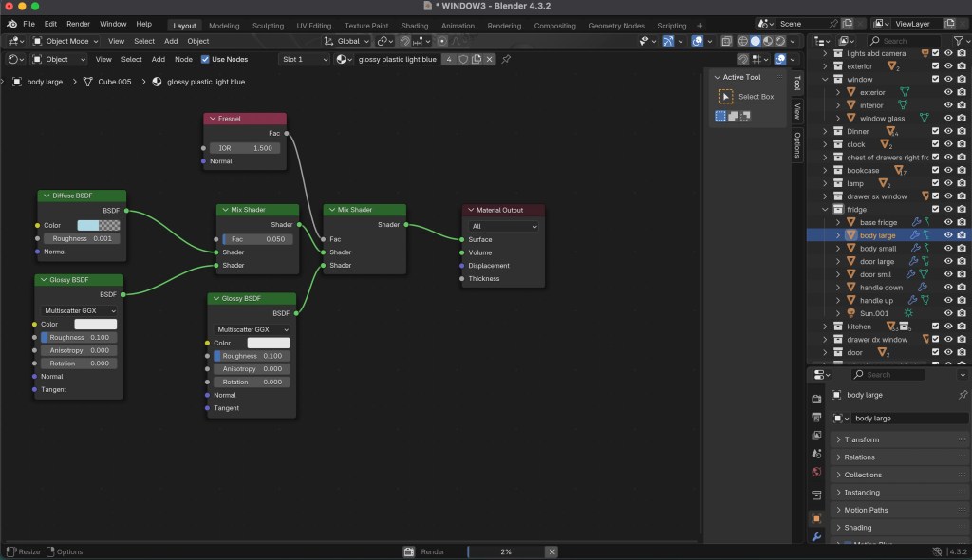Image resolution: width=972 pixels, height=560 pixels.
Task: Hide the body large object in viewport
Action: [947, 235]
